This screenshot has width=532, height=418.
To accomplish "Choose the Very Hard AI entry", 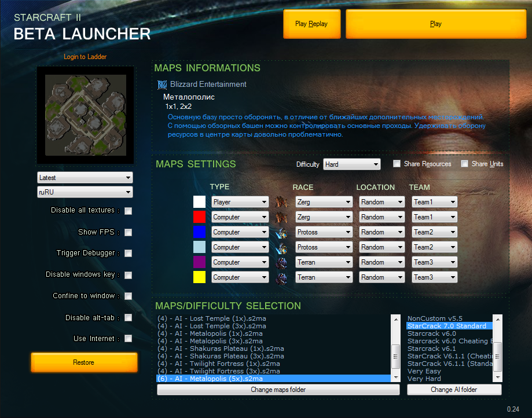I will (x=449, y=379).
